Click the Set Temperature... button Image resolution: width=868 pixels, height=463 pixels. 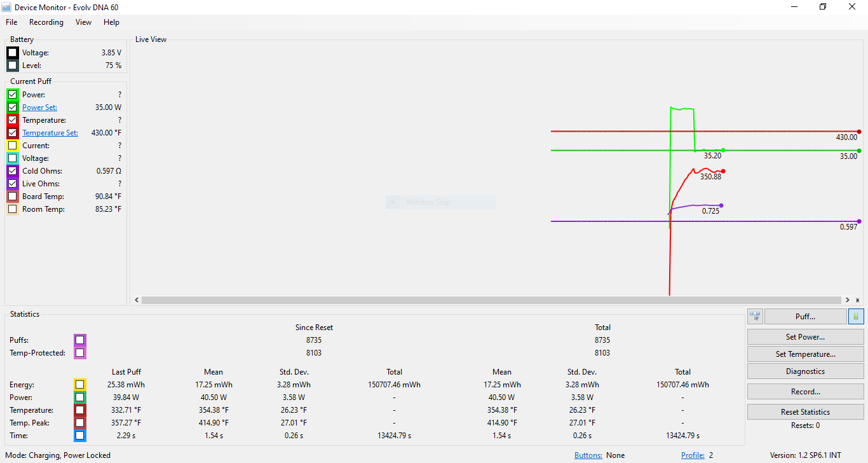[805, 354]
